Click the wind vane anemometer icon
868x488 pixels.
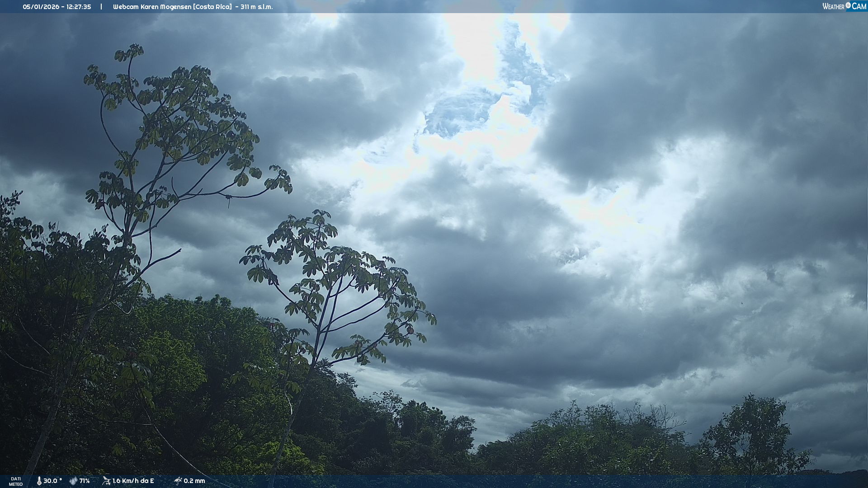coord(106,481)
